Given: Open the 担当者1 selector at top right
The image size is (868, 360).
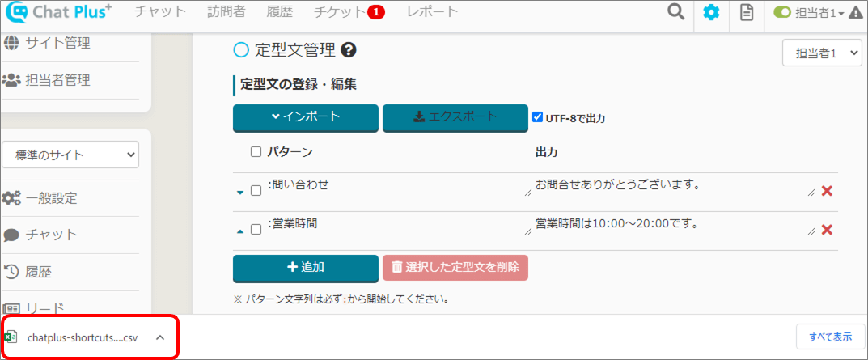Looking at the screenshot, I should 822,53.
